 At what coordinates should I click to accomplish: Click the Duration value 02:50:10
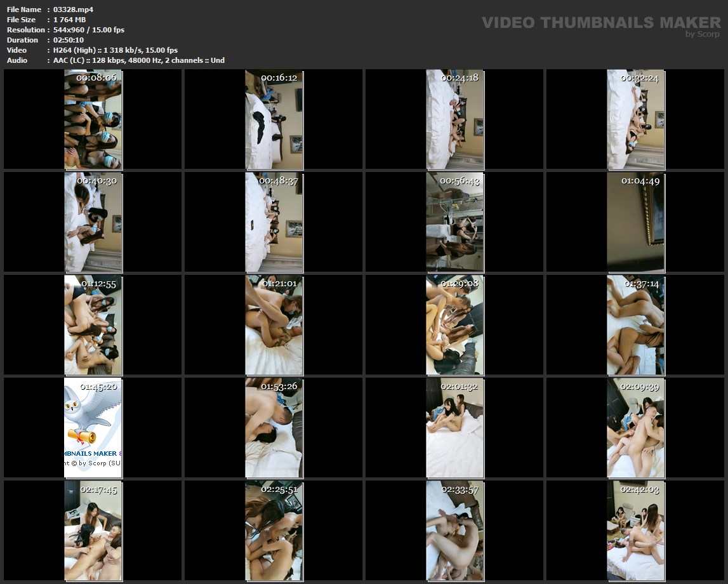click(69, 40)
